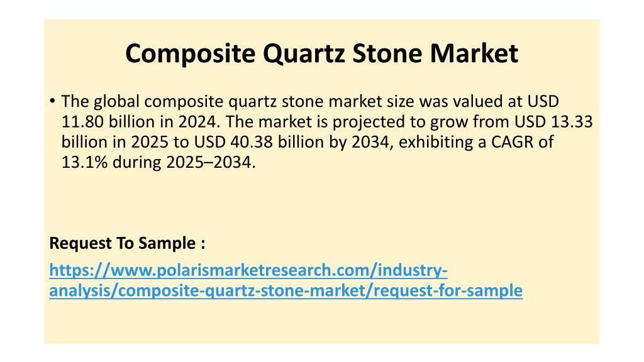Click the word "Sample" in the bold heading
The height and width of the screenshot is (362, 644).
(x=167, y=243)
